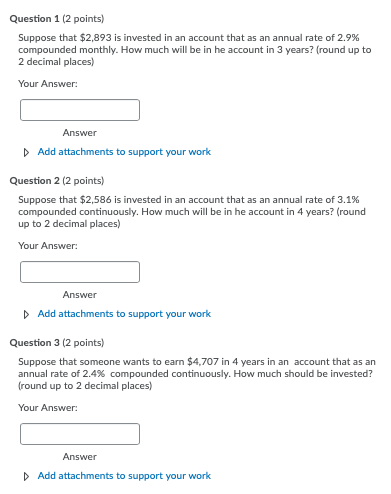Expand attachments triangle under Question 1
This screenshot has width=391, height=494.
coord(26,153)
